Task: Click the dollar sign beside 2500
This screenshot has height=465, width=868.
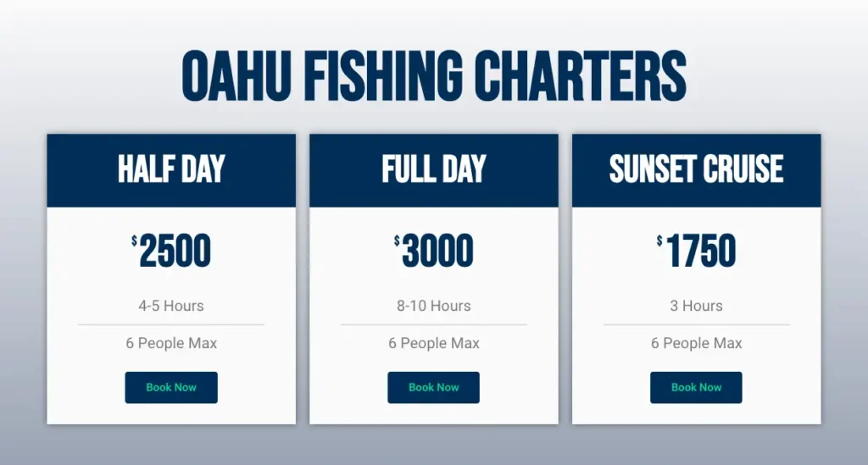Action: pyautogui.click(x=135, y=242)
